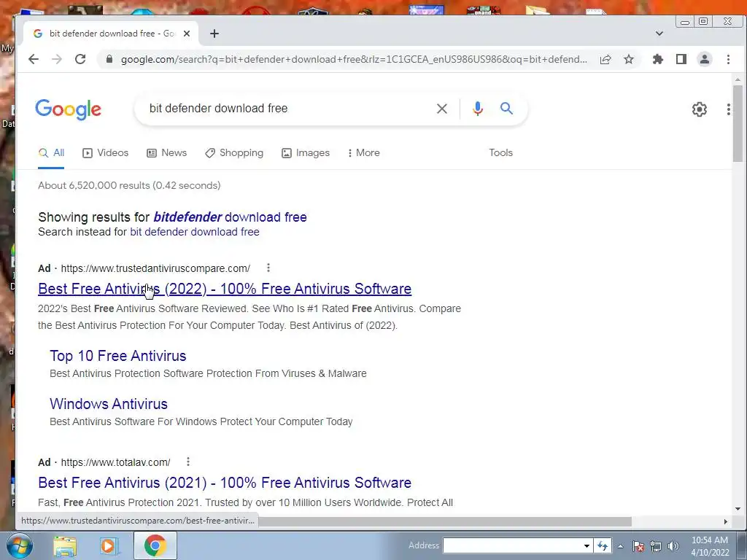Open the volume speaker tray icon
Image resolution: width=747 pixels, height=560 pixels.
pos(673,546)
